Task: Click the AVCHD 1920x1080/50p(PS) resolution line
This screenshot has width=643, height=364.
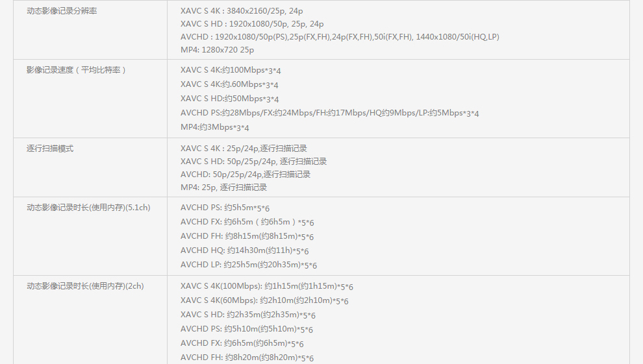Action: click(340, 37)
